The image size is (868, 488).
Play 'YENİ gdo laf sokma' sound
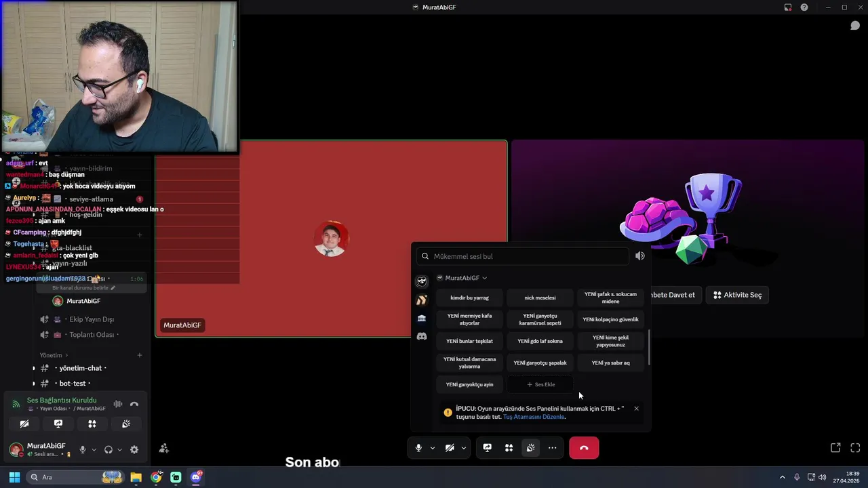point(540,341)
